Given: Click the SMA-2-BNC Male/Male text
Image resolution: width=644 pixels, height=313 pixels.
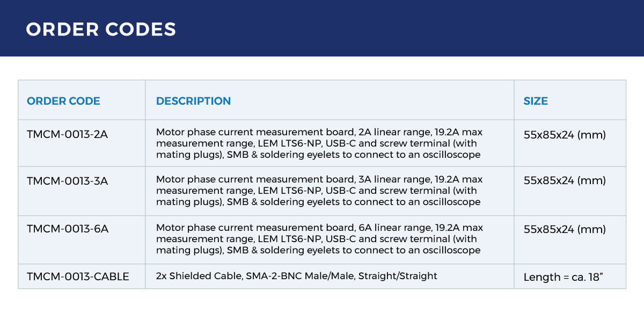Looking at the screenshot, I should (299, 276).
